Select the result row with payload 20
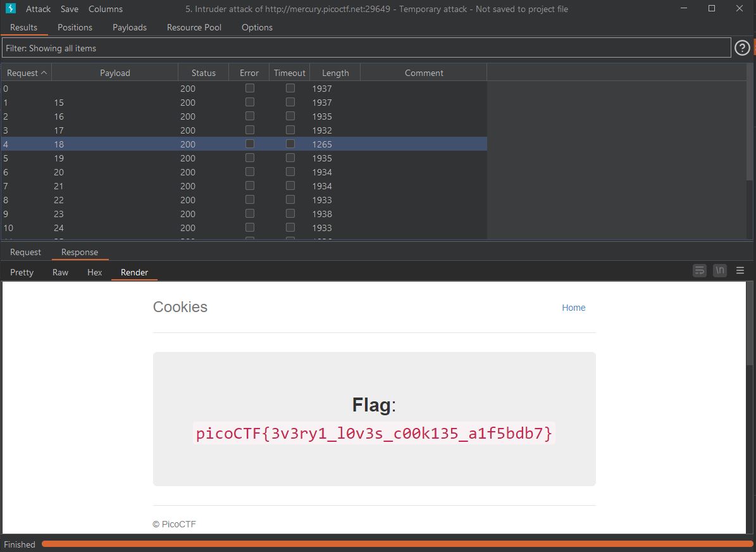This screenshot has height=552, width=756. 244,172
